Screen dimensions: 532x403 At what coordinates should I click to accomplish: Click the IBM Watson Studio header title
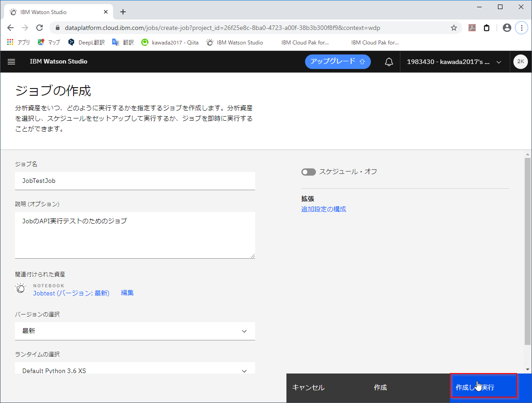click(x=59, y=62)
